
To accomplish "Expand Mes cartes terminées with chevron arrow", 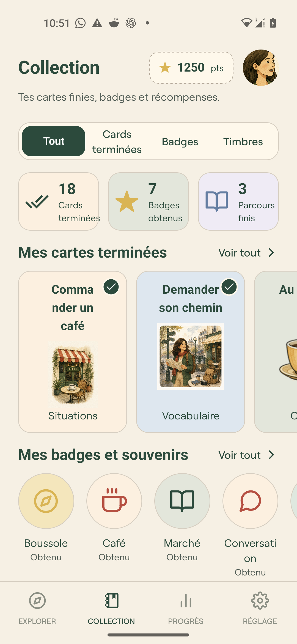I will coord(271,253).
